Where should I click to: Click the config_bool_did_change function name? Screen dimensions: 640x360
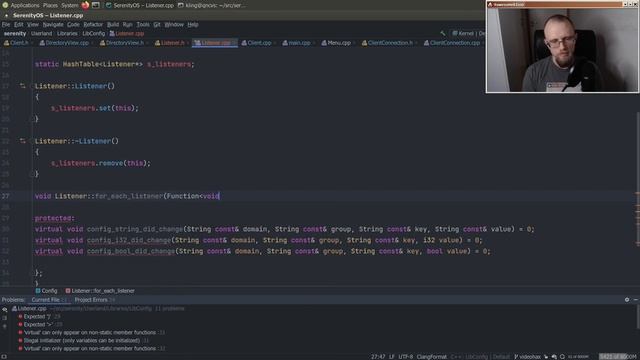131,251
